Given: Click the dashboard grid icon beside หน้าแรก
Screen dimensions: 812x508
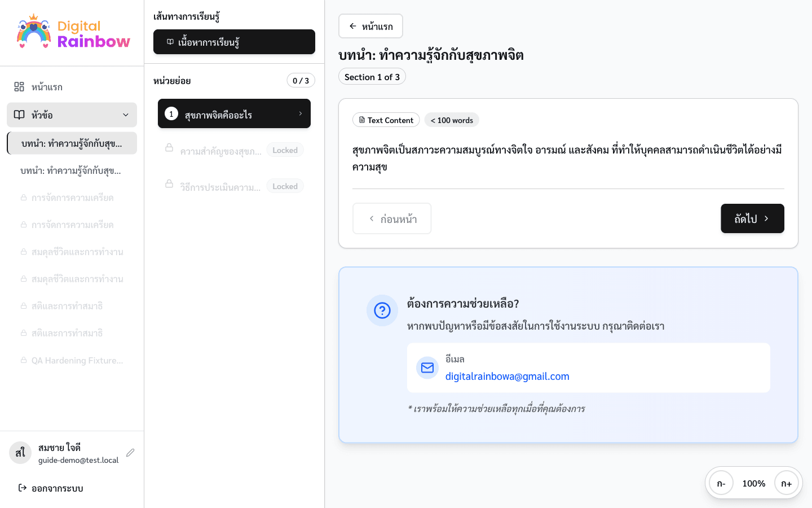Looking at the screenshot, I should pos(19,86).
